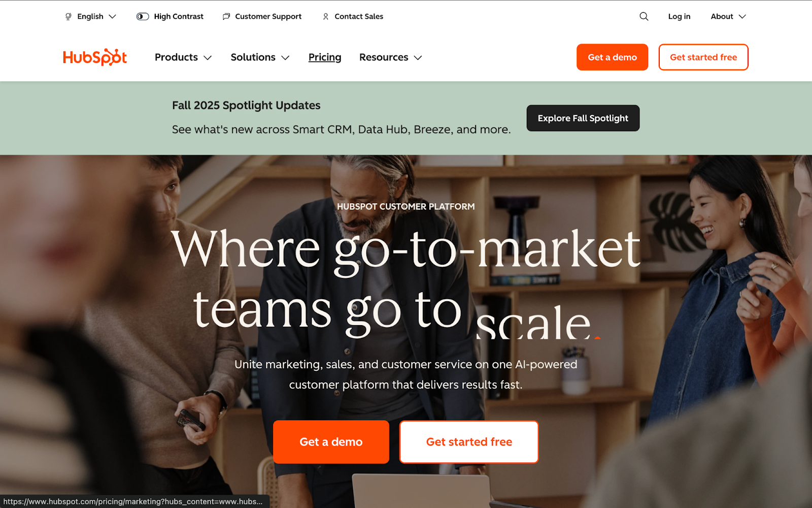Image resolution: width=812 pixels, height=508 pixels.
Task: Go to the Pricing page link
Action: tap(325, 57)
